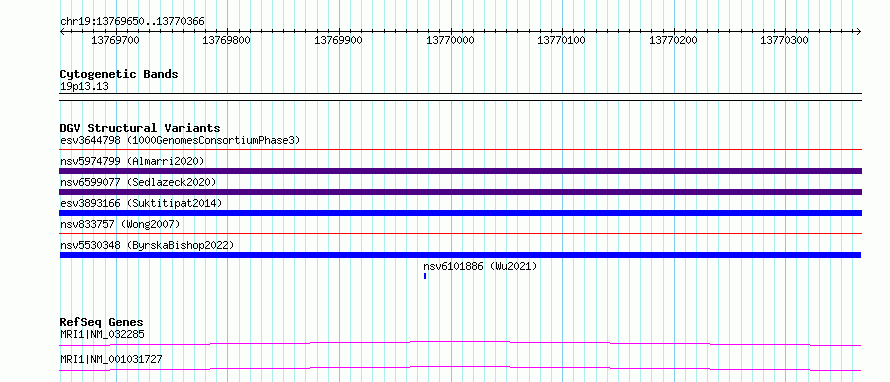The width and height of the screenshot is (890, 382).
Task: Open variant esv3644798 (1000GenomesConsortiumPhase3)
Action: click(x=180, y=140)
